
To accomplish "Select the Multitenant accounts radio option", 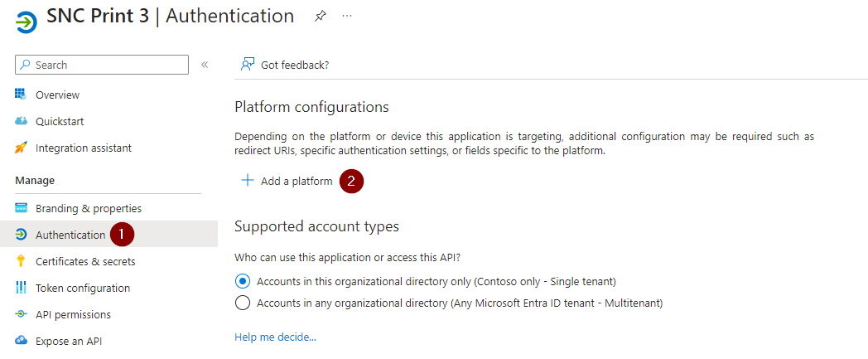I will point(243,303).
